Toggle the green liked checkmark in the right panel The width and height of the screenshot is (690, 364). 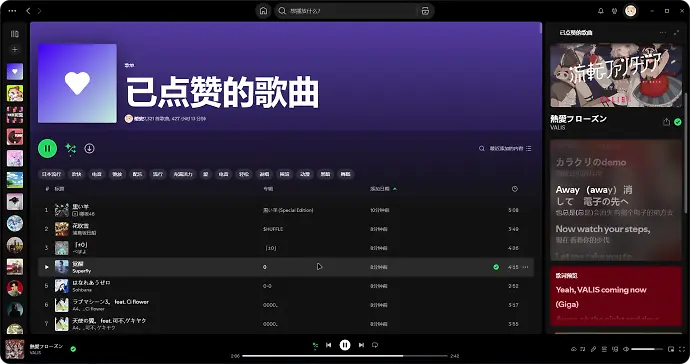pyautogui.click(x=678, y=122)
